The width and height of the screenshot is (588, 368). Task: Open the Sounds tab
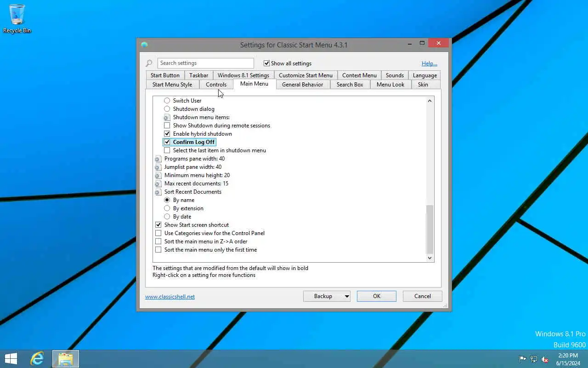(395, 75)
